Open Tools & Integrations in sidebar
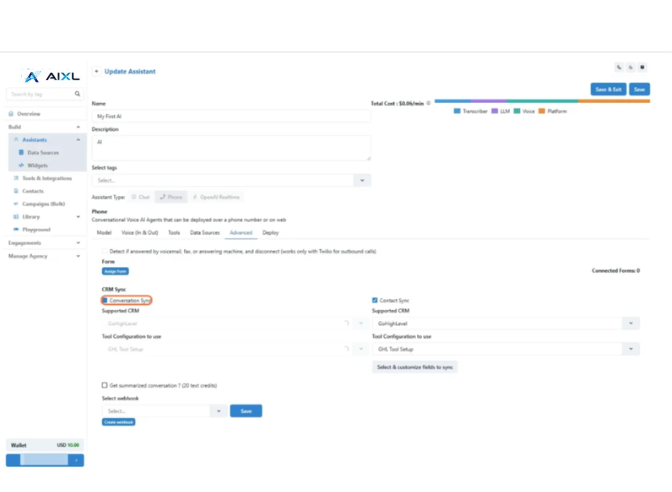The image size is (672, 492). 46,178
